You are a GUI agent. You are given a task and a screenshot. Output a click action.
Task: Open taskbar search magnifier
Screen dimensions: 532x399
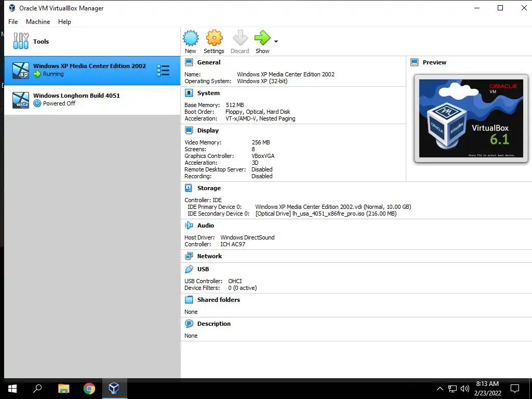(x=37, y=388)
